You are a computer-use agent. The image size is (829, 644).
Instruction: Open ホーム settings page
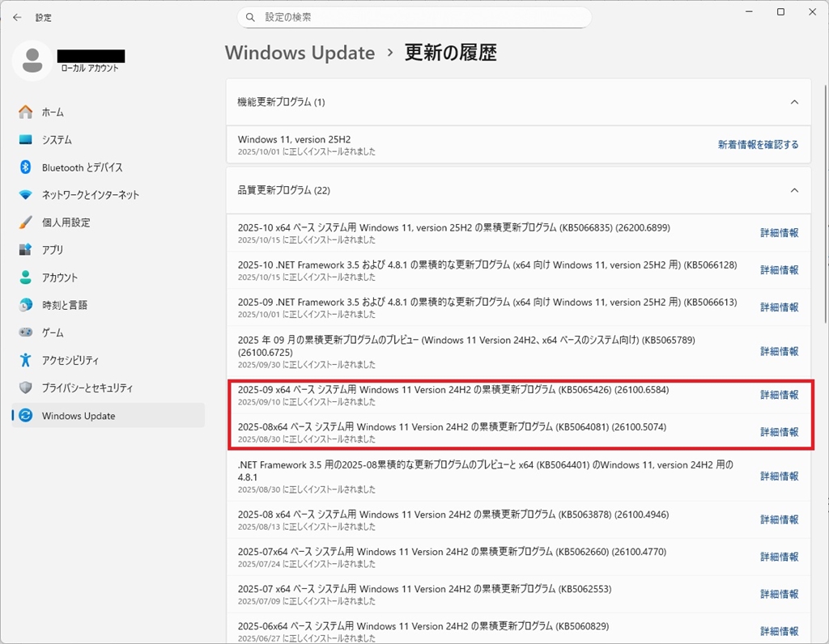(x=108, y=112)
